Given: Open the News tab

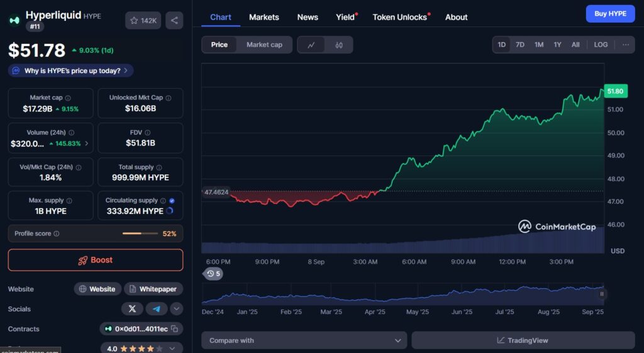Looking at the screenshot, I should 308,17.
